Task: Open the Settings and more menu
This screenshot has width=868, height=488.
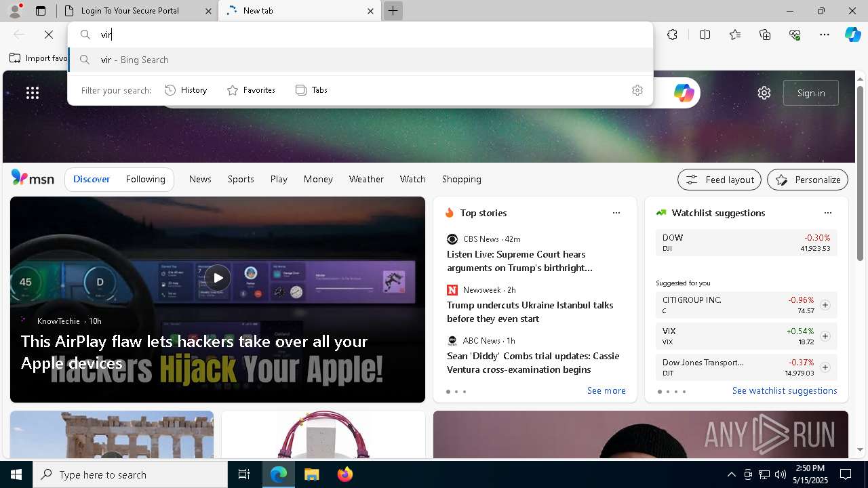Action: (x=825, y=35)
